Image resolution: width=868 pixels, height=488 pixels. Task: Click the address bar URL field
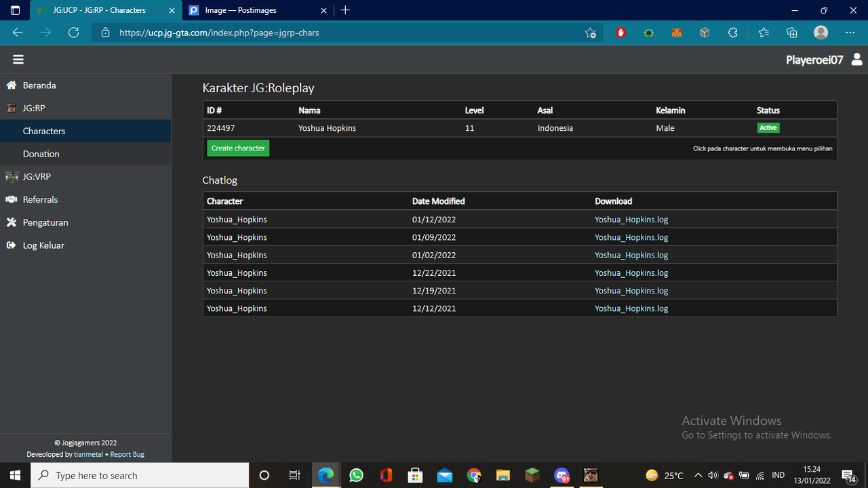[346, 33]
